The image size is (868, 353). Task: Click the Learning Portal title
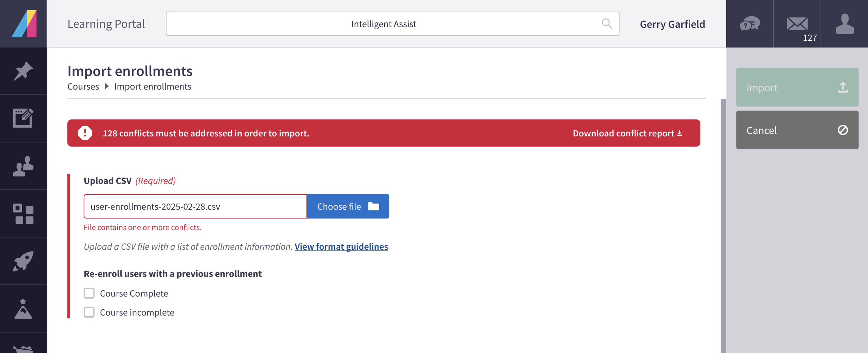click(106, 24)
